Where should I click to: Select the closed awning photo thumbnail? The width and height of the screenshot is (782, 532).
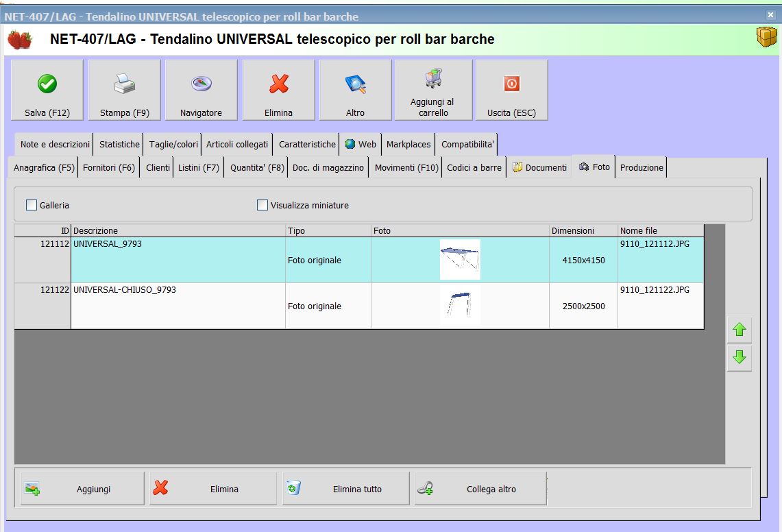[460, 306]
